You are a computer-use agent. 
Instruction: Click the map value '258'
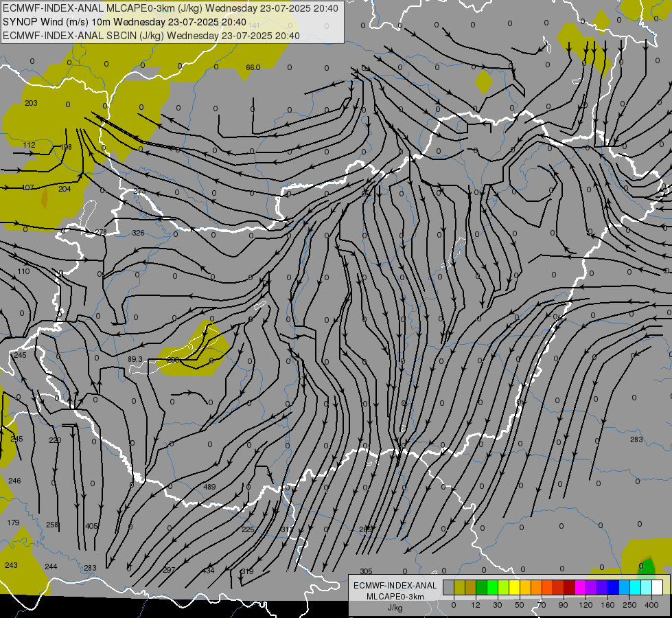pos(52,525)
